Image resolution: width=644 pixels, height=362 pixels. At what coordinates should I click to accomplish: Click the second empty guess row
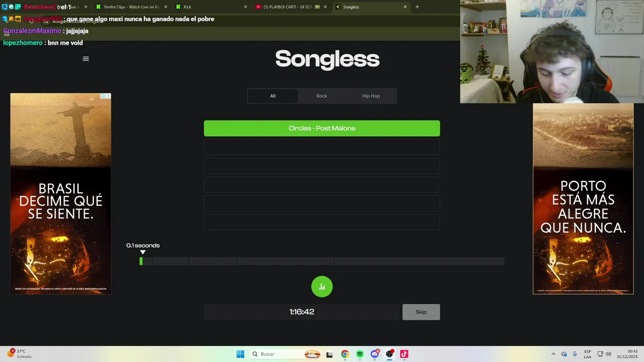(322, 166)
